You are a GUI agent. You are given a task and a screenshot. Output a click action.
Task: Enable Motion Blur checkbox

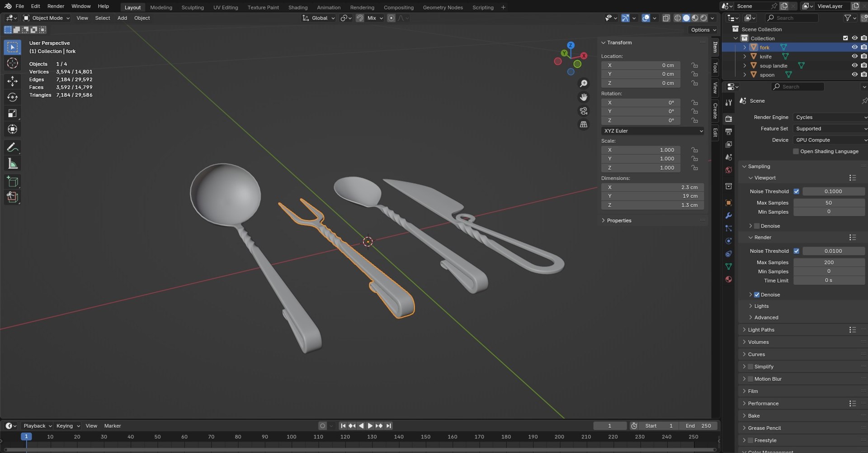(750, 379)
